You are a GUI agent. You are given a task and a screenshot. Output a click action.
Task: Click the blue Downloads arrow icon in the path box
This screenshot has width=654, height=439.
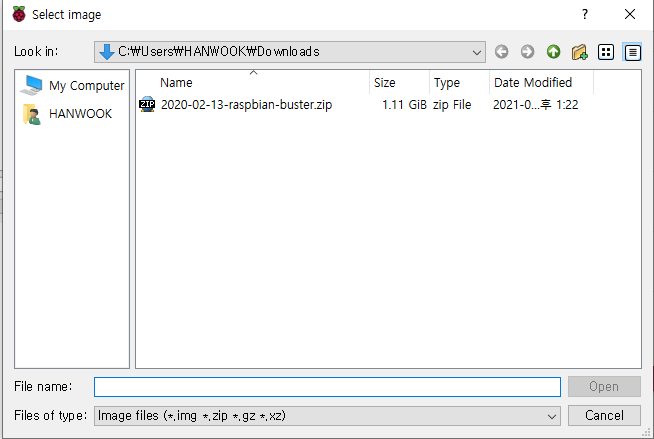point(107,52)
